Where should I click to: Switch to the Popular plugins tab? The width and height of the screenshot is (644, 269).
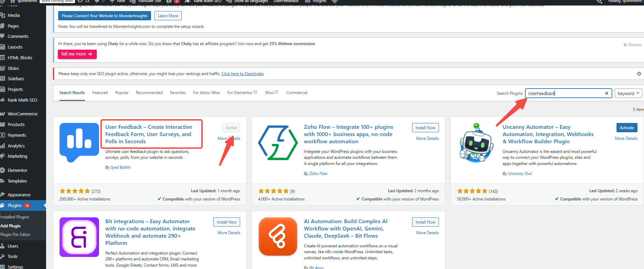point(122,93)
